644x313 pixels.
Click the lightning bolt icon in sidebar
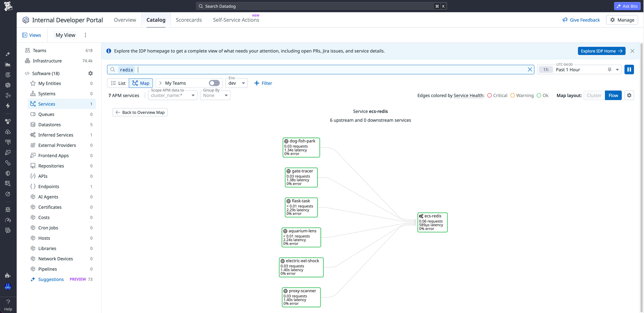click(x=8, y=106)
